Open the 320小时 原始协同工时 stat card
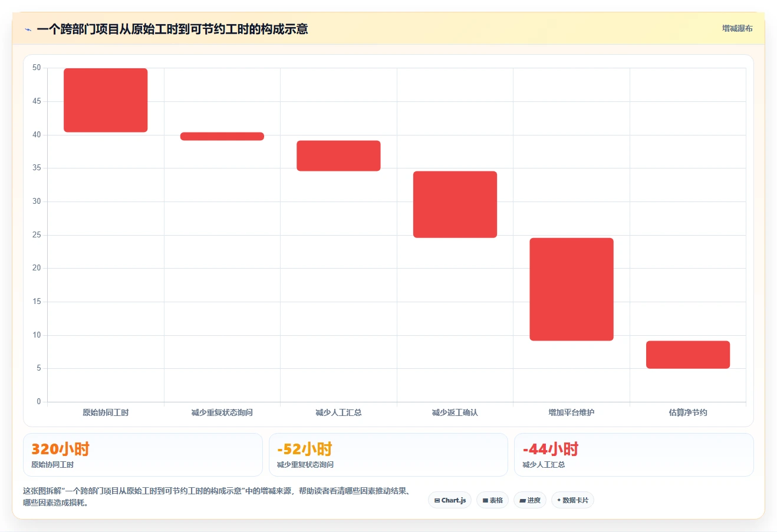 [143, 455]
